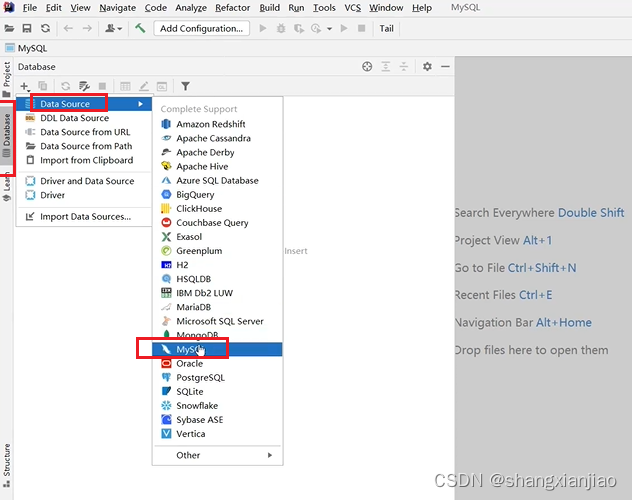The height and width of the screenshot is (500, 632).
Task: Open the Structure side tab
Action: click(6, 465)
